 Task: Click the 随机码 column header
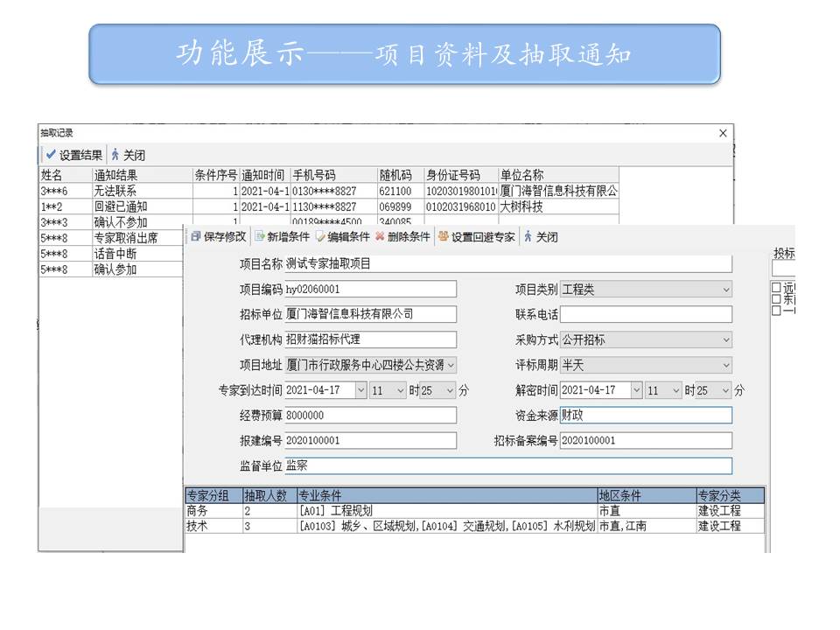(401, 175)
